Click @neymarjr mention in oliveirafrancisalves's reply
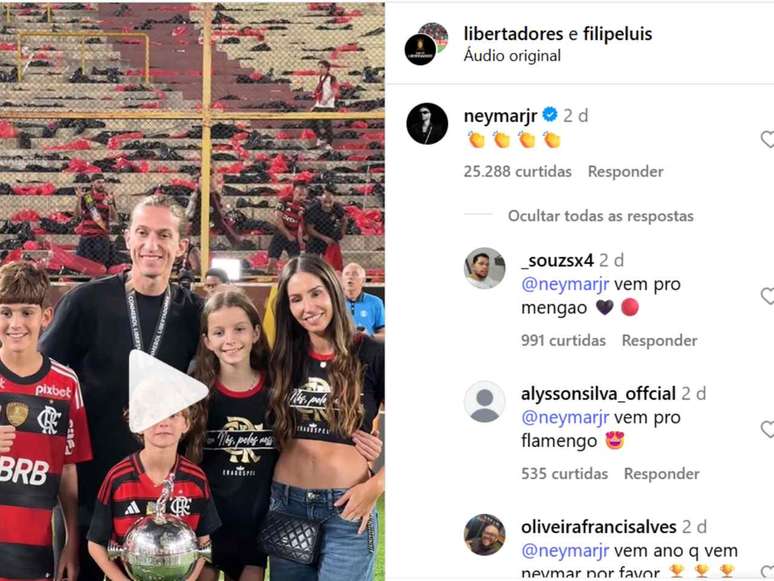 [x=565, y=550]
